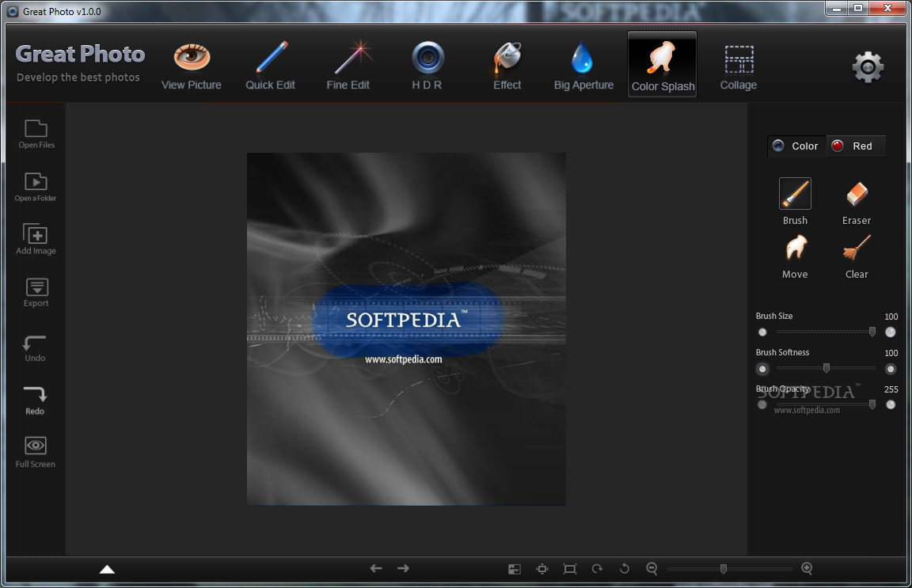Click the brush opacity decrease dot
The width and height of the screenshot is (912, 588).
click(x=762, y=405)
